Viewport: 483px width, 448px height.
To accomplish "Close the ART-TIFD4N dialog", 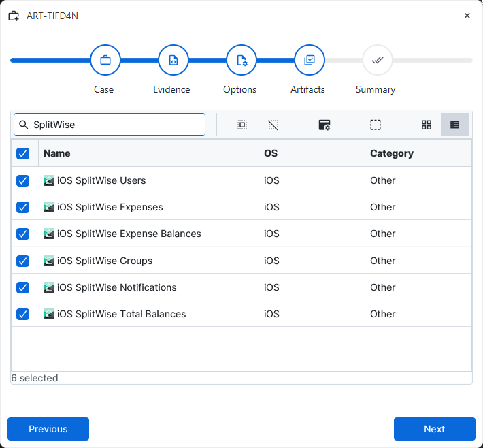I will (467, 16).
